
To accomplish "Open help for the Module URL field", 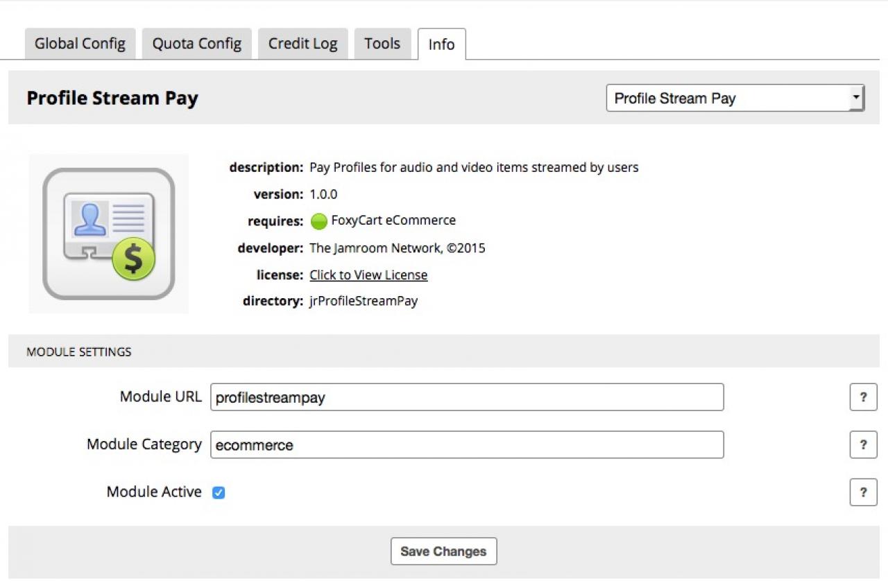I will point(863,397).
